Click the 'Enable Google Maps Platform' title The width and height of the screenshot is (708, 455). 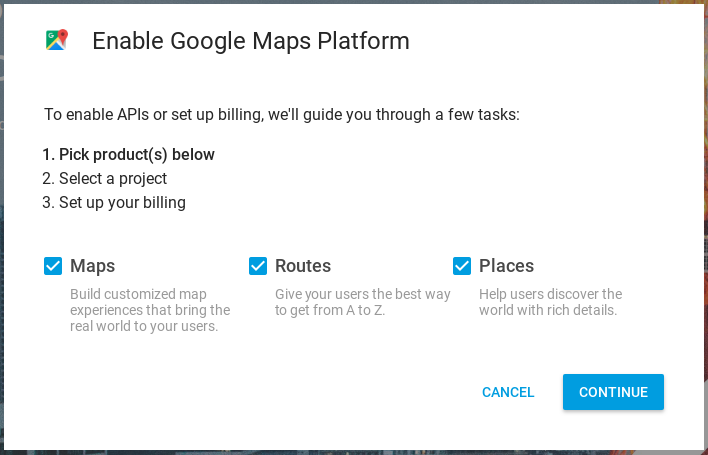click(x=250, y=41)
